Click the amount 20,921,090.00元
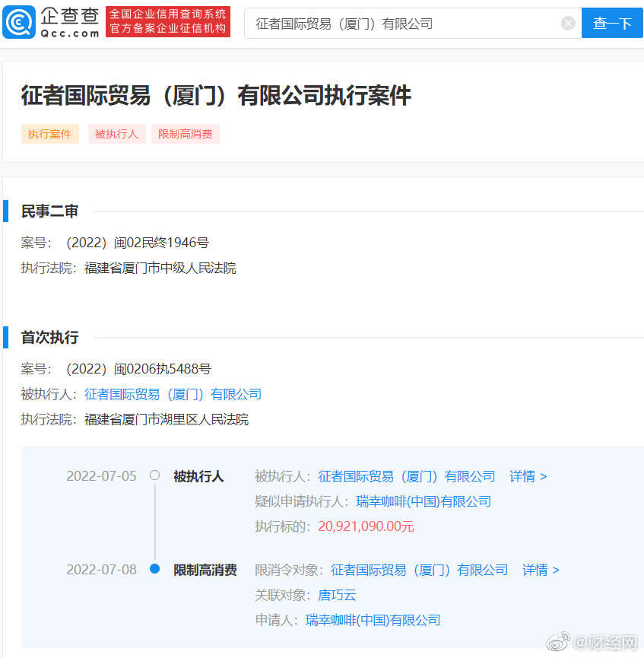Image resolution: width=644 pixels, height=658 pixels. 366,526
